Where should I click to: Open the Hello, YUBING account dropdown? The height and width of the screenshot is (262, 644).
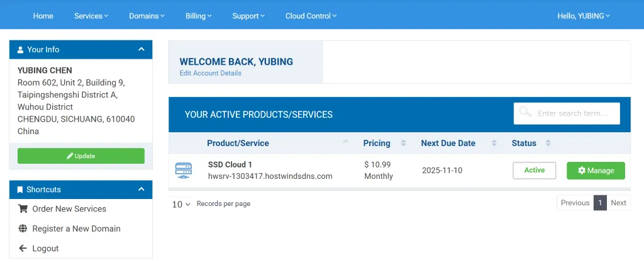(x=583, y=16)
